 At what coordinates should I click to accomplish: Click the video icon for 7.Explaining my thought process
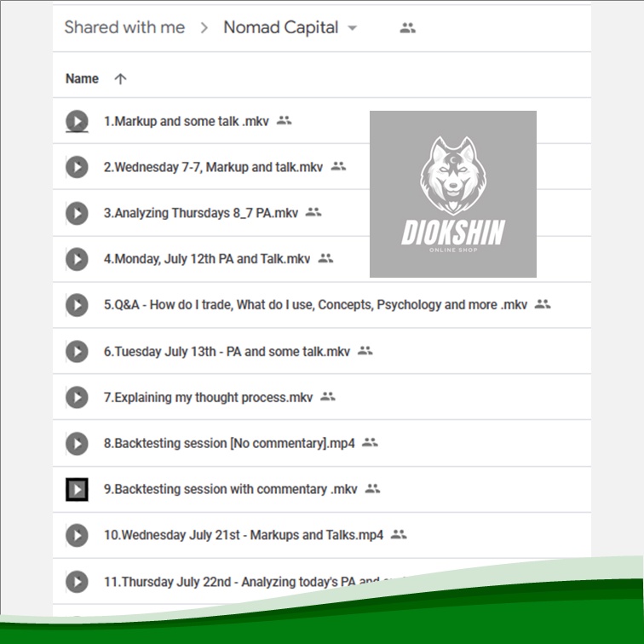77,398
